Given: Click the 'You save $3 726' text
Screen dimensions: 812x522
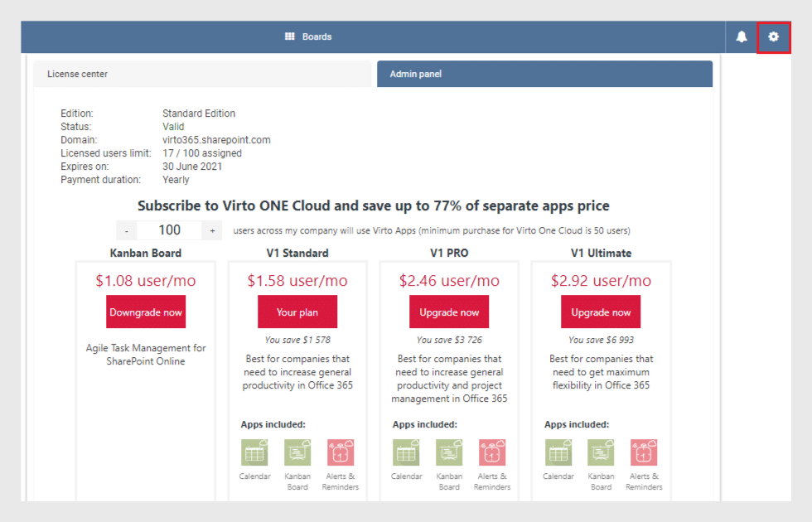Looking at the screenshot, I should [449, 340].
